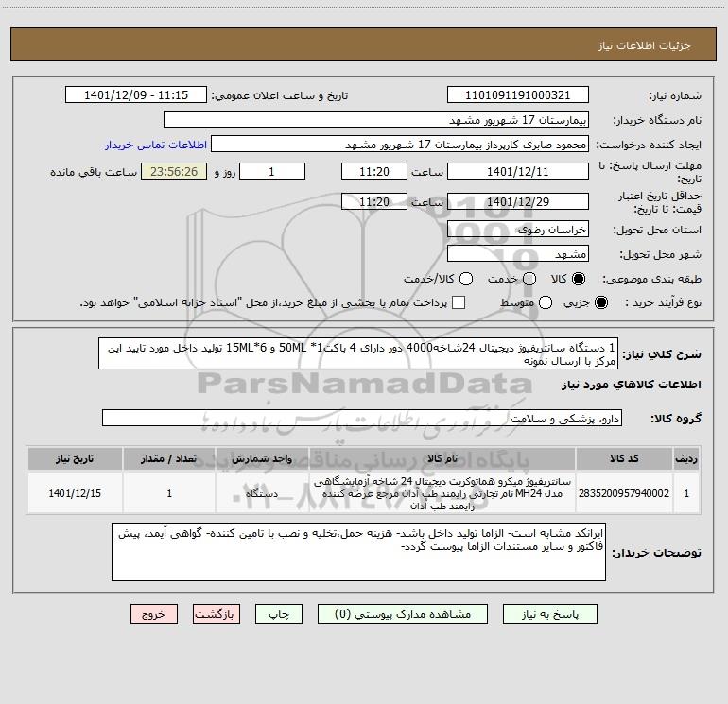Click the جزئیات اطلاعات نیاز page header
The image size is (728, 704).
coord(645,45)
